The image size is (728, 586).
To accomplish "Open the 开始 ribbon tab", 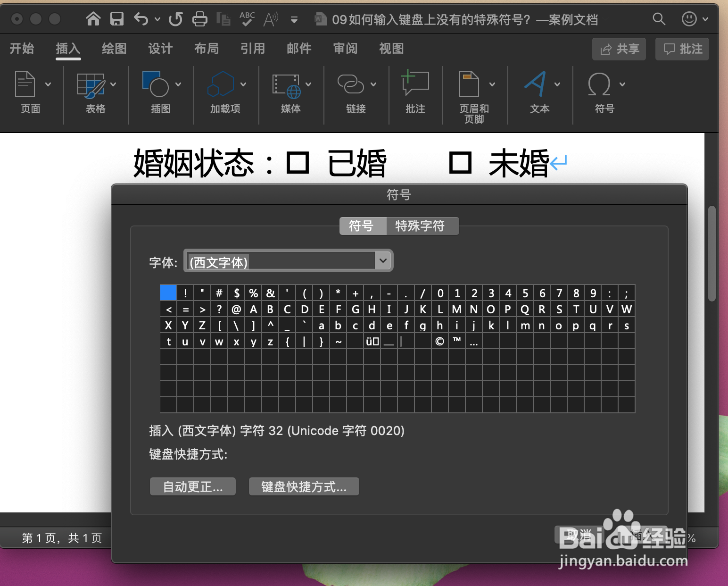I will (22, 48).
